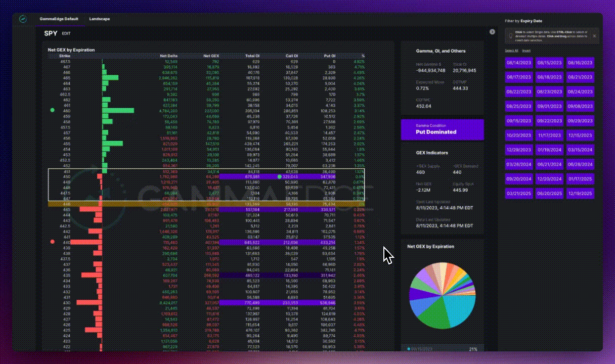Image resolution: width=615 pixels, height=364 pixels.
Task: Click the green marker dot beside strike 460
Action: (x=53, y=110)
